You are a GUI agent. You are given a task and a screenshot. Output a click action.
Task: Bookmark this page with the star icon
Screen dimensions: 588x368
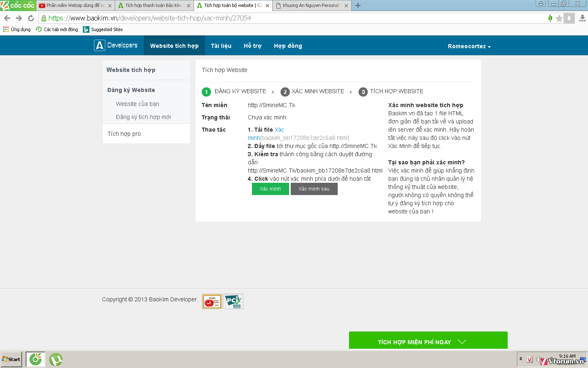coord(559,18)
